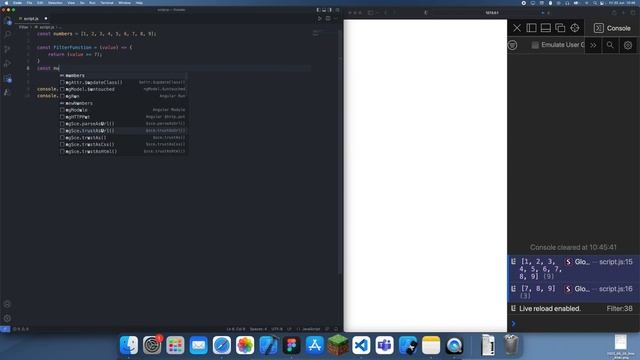
Task: Show Safari tab overview
Action: click(x=633, y=13)
